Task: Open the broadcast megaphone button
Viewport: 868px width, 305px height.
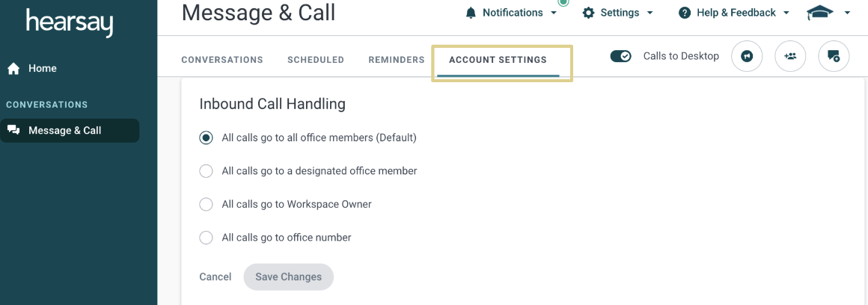Action: 747,56
